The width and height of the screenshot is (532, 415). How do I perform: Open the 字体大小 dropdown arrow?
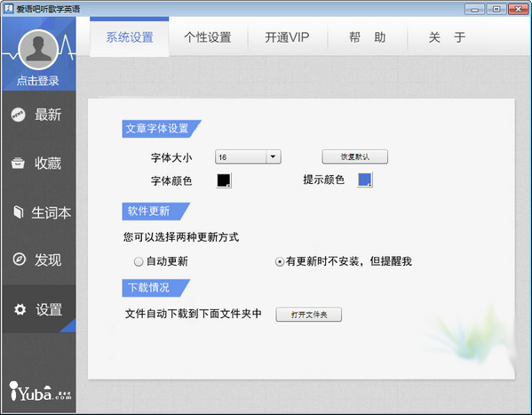pyautogui.click(x=274, y=157)
